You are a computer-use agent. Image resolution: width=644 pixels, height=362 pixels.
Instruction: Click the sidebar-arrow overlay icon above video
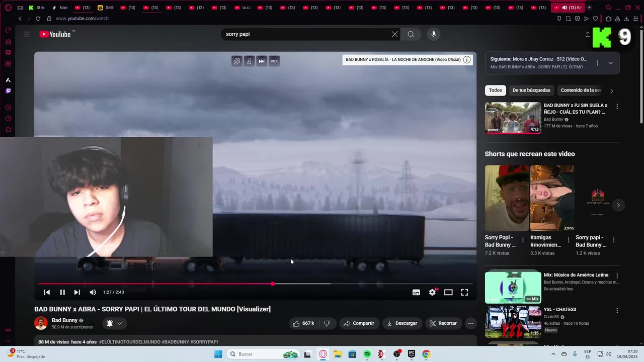[x=249, y=61]
